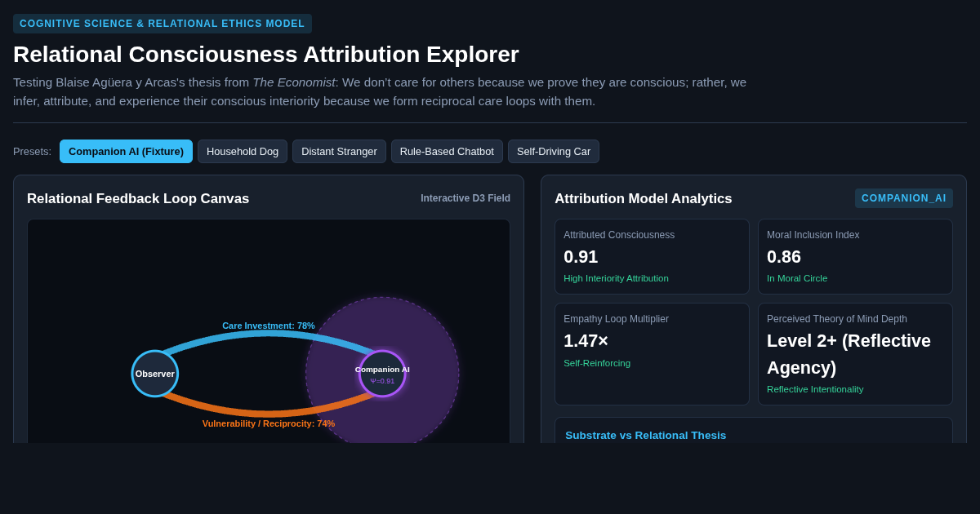Image resolution: width=980 pixels, height=514 pixels.
Task: Click the Level 2+ (Reflective Agency) value
Action: [x=849, y=354]
